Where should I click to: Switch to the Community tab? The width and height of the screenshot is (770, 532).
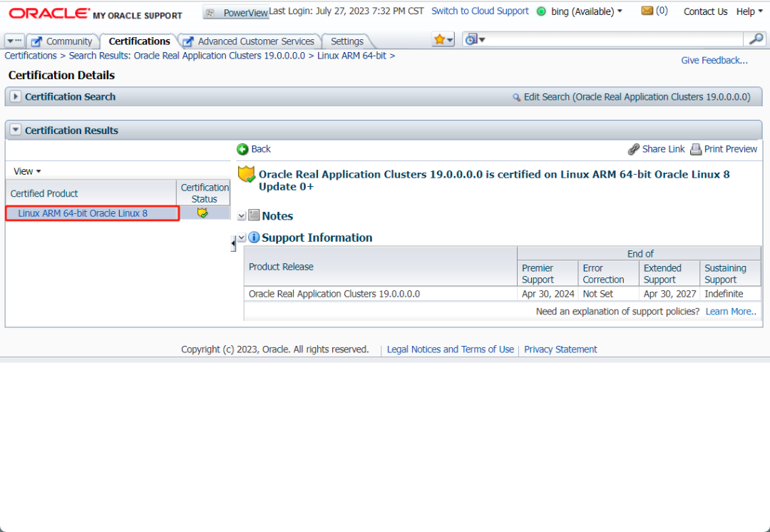click(63, 41)
